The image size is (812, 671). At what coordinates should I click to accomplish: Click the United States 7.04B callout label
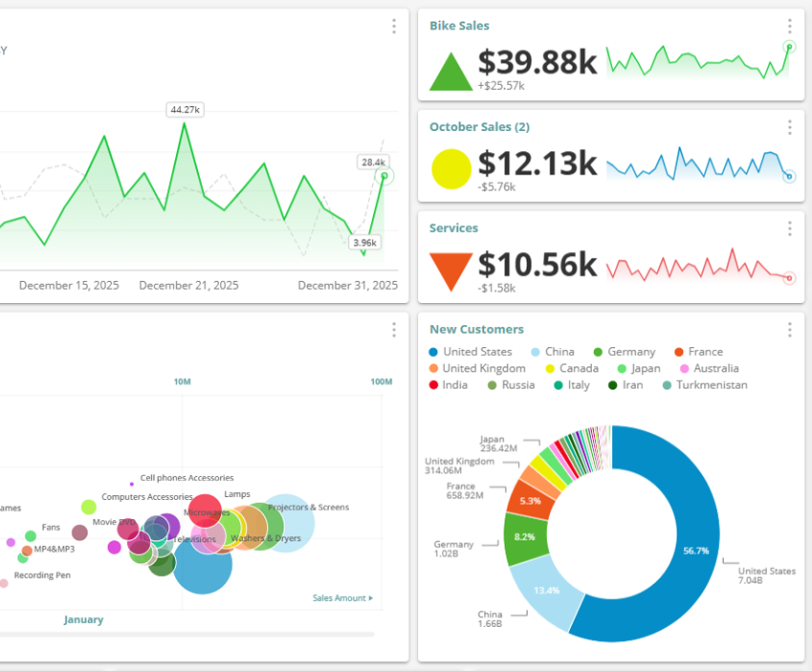pyautogui.click(x=766, y=575)
